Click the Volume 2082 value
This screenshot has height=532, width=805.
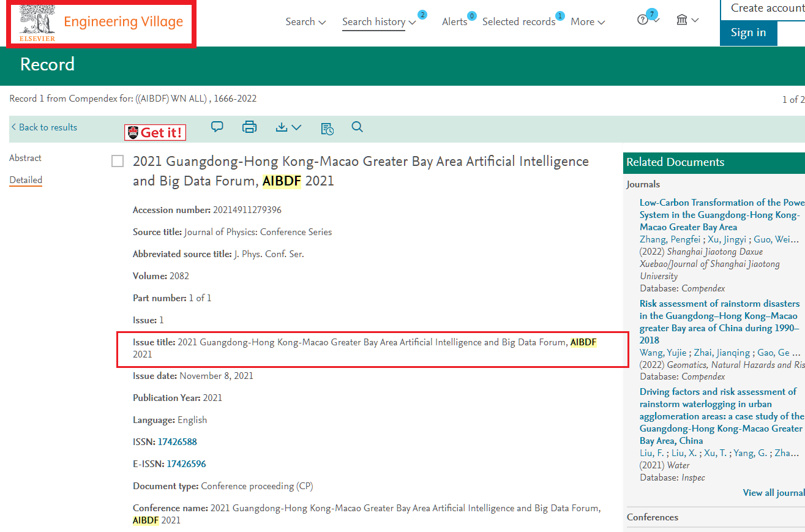(179, 276)
